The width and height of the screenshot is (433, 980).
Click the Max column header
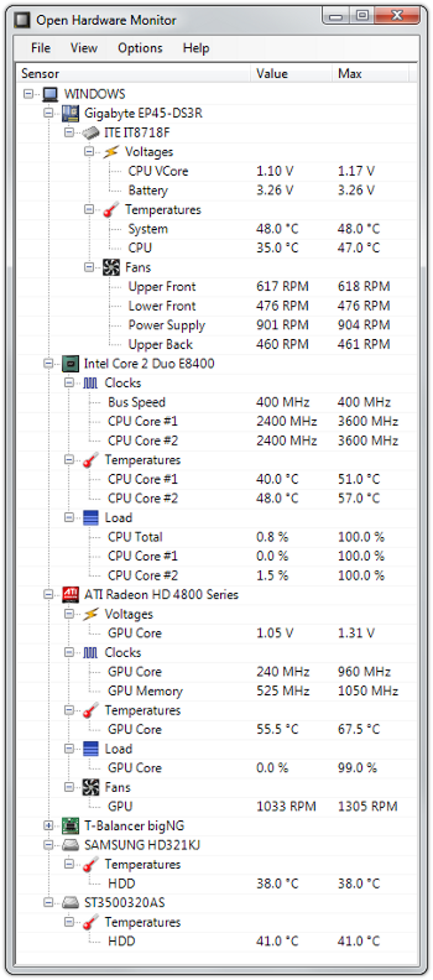(x=349, y=74)
